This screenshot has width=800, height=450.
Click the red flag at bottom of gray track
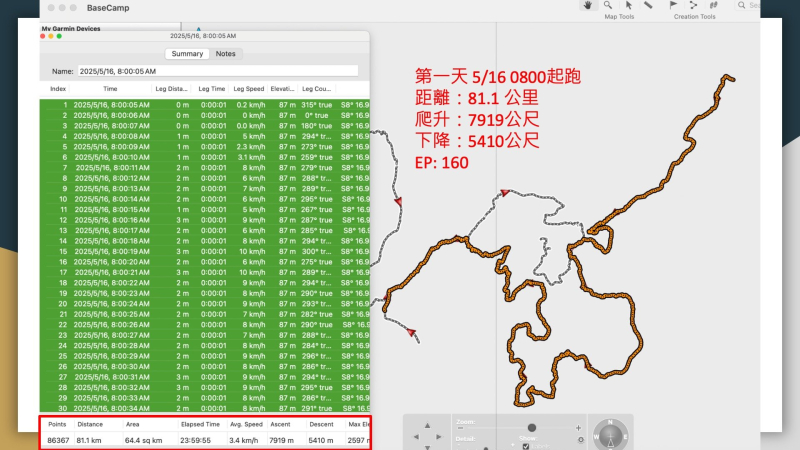click(411, 333)
